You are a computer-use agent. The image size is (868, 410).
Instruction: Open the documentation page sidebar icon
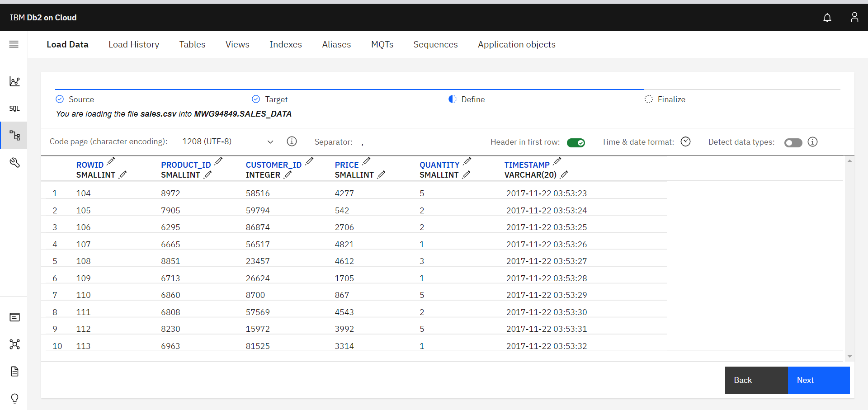point(14,372)
